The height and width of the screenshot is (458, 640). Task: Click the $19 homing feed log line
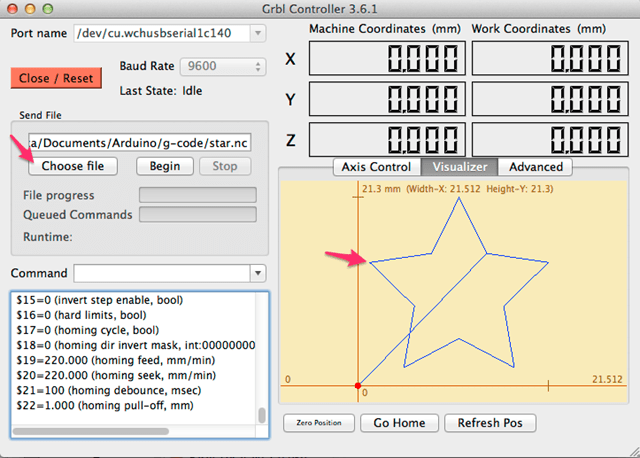click(x=116, y=360)
